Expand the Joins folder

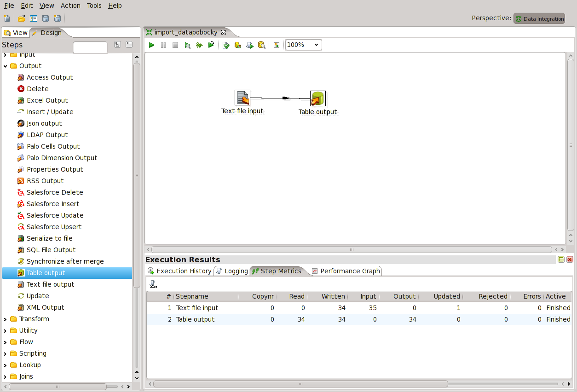coord(5,376)
